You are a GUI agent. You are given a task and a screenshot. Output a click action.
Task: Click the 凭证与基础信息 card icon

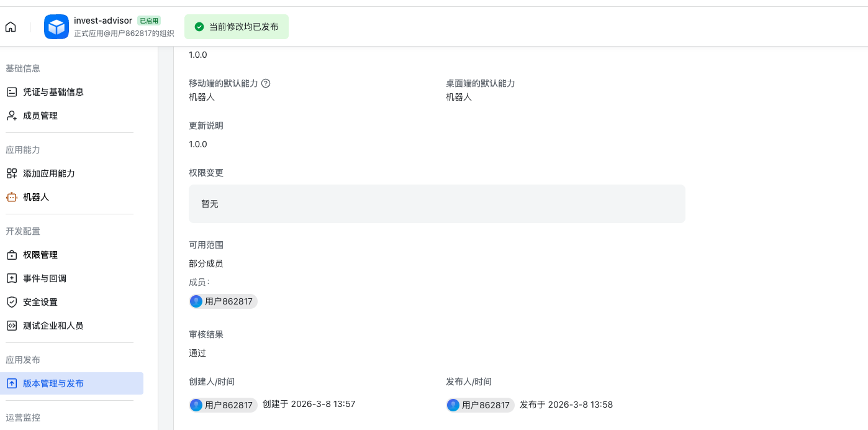coord(11,91)
